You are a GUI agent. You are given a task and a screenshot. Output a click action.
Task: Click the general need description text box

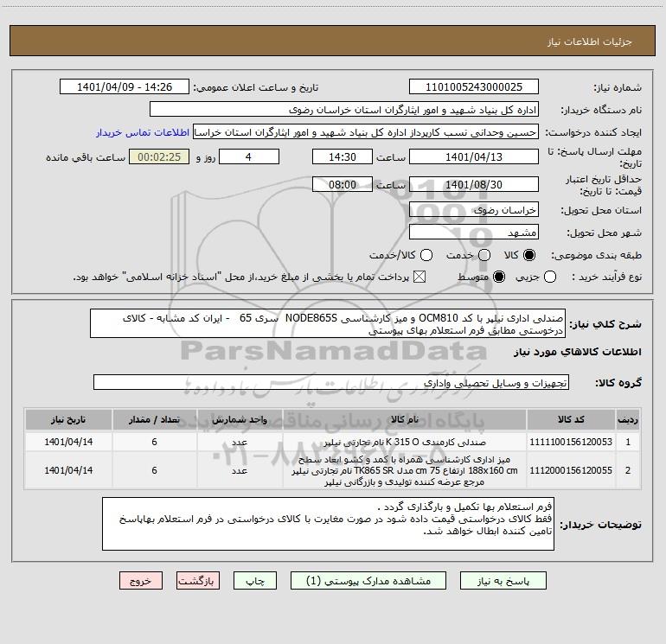pyautogui.click(x=328, y=324)
